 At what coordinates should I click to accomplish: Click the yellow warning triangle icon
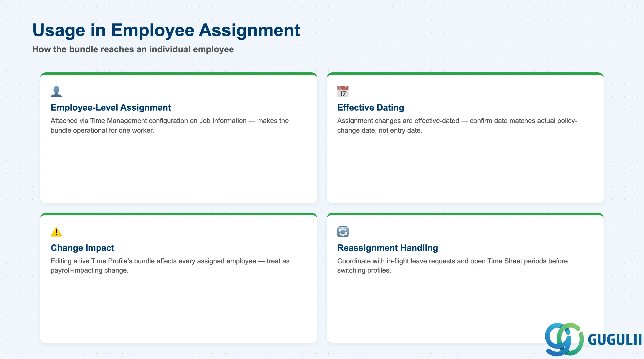(56, 232)
